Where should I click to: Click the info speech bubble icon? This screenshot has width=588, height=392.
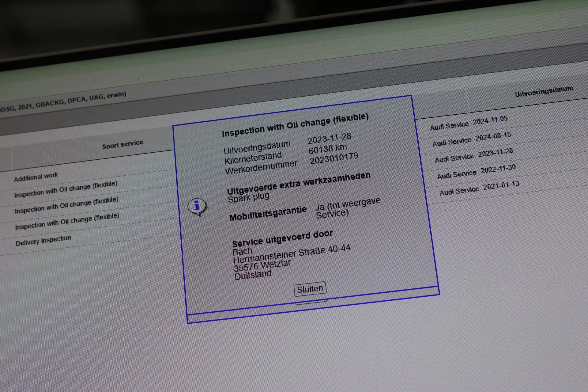point(197,207)
